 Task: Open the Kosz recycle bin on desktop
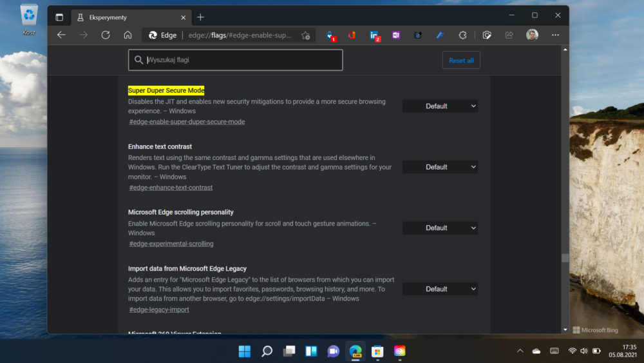(x=29, y=19)
